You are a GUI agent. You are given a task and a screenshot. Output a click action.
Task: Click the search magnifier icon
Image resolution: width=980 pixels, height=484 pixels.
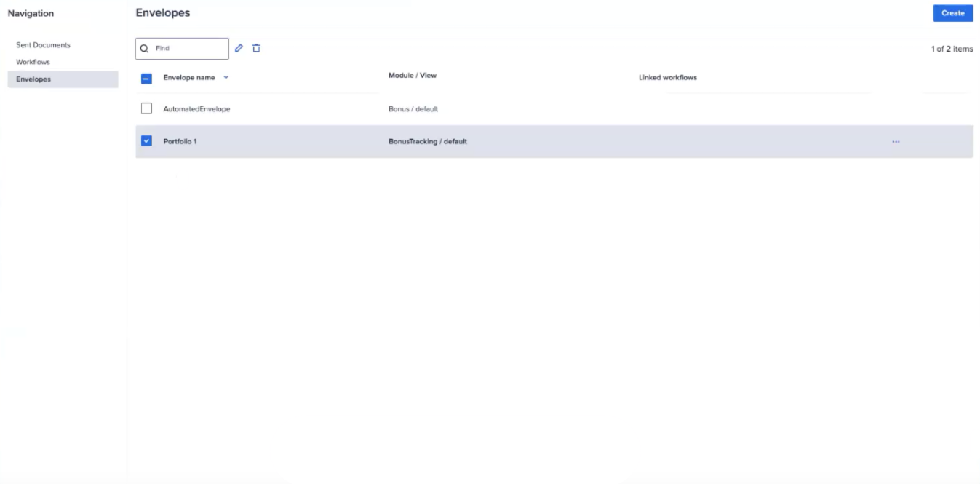[143, 48]
